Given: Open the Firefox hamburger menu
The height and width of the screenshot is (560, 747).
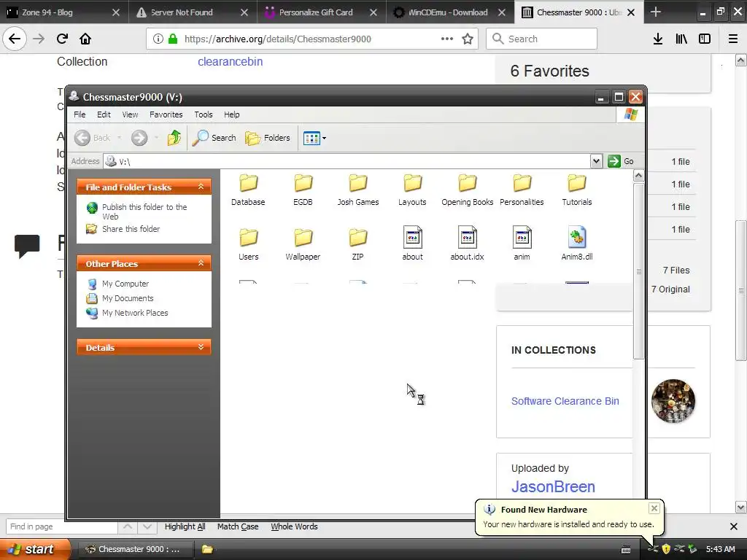Looking at the screenshot, I should (x=733, y=39).
